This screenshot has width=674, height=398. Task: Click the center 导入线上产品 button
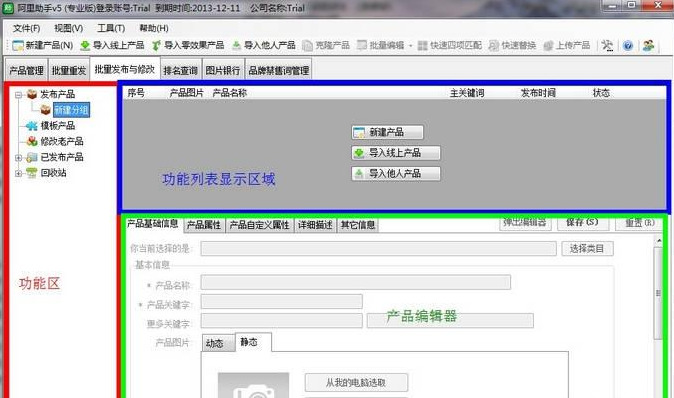(x=396, y=153)
